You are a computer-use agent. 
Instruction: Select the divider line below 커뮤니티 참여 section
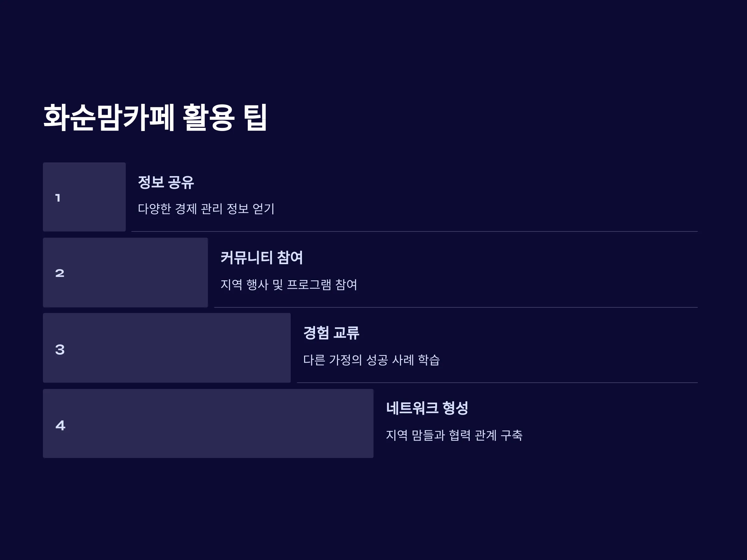pos(456,307)
